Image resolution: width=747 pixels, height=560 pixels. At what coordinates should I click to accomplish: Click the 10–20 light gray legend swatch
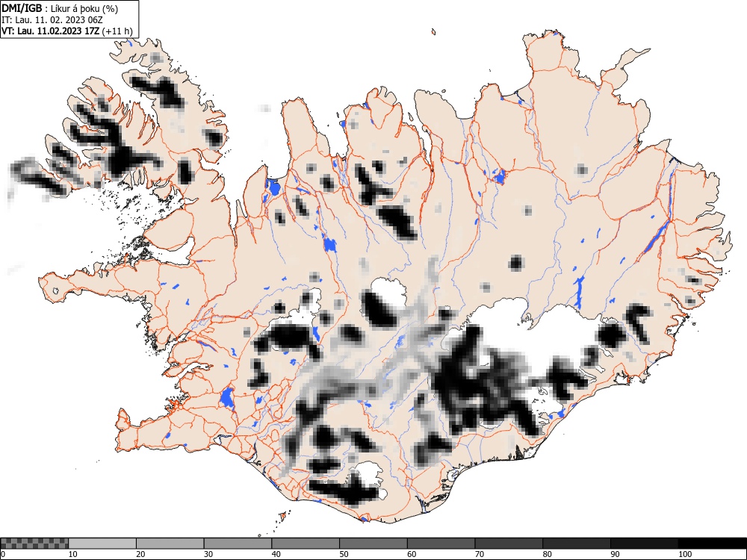click(x=102, y=544)
